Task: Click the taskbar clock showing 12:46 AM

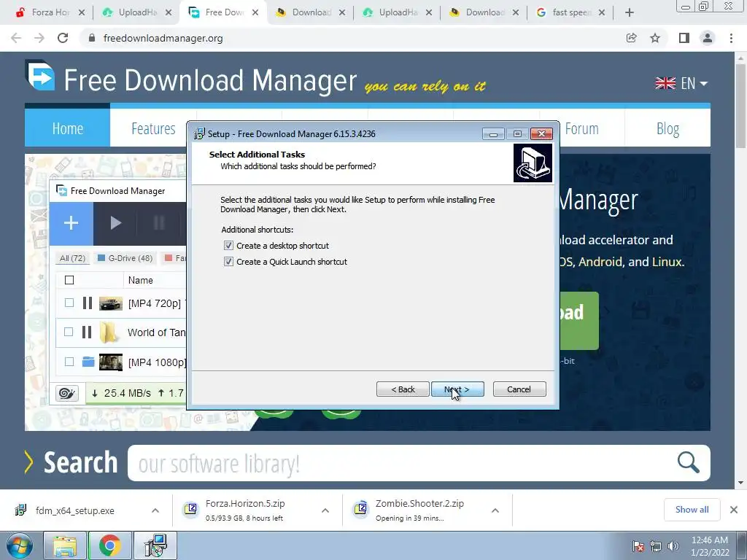Action: [x=709, y=546]
